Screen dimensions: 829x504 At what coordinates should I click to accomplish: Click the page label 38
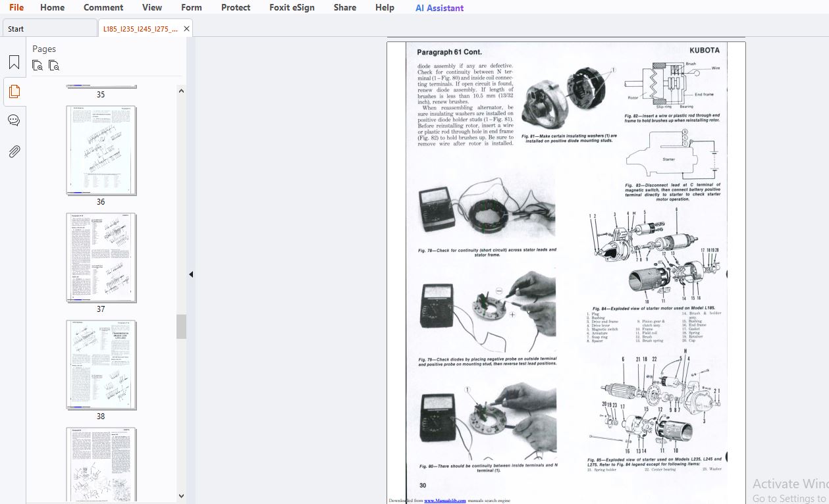pos(101,416)
